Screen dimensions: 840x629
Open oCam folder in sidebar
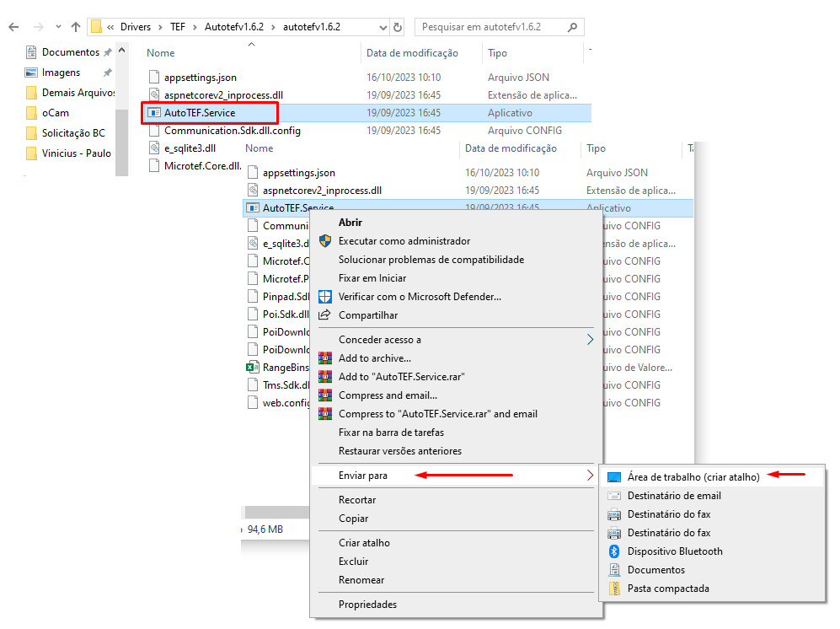[55, 113]
